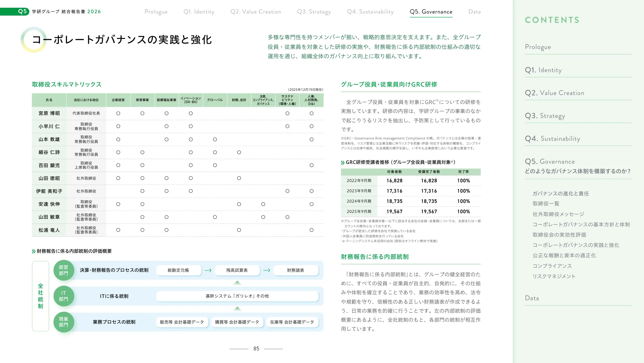Click director name 宮原 博昭
The height and width of the screenshot is (363, 644).
tap(49, 113)
